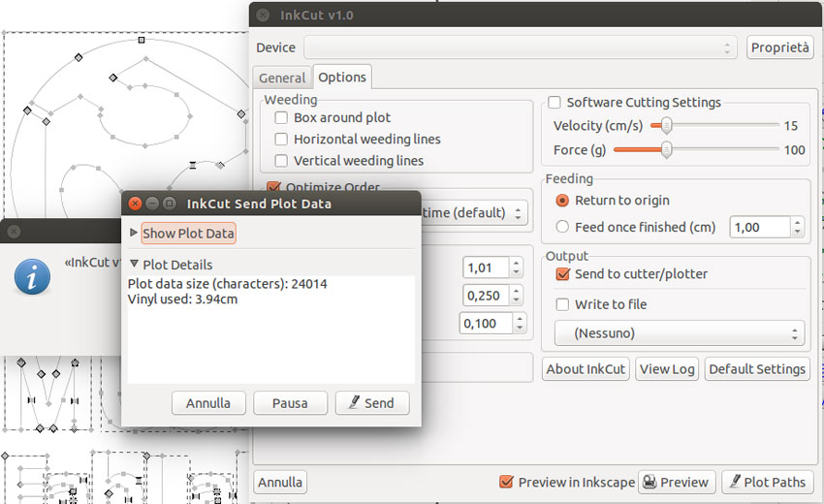This screenshot has width=824, height=504.
Task: Click the Force (g) slider handle
Action: tap(666, 150)
